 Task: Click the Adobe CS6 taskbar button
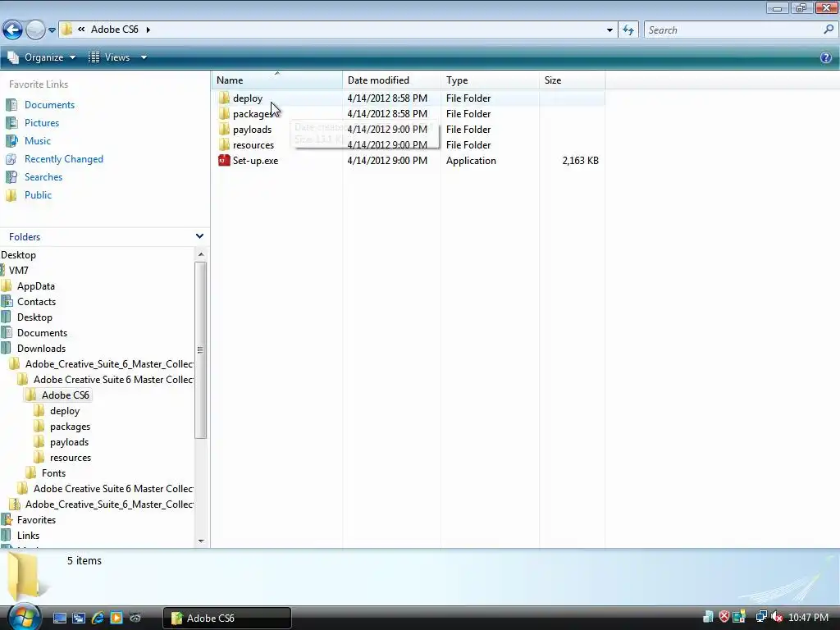(227, 618)
